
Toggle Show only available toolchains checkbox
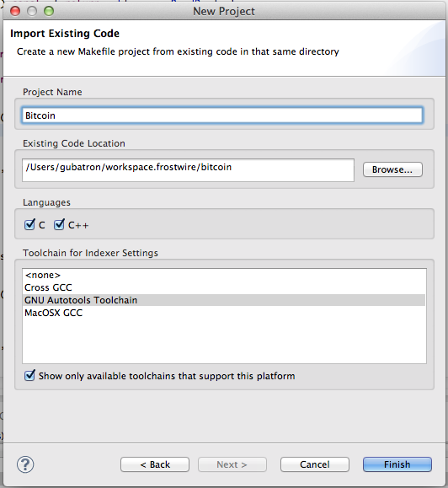pos(29,375)
